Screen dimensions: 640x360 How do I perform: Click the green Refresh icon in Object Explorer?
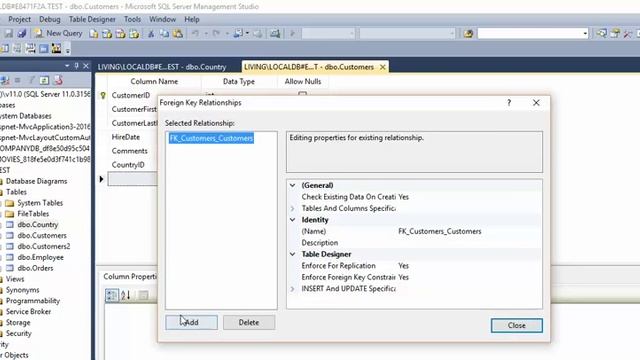[44, 80]
